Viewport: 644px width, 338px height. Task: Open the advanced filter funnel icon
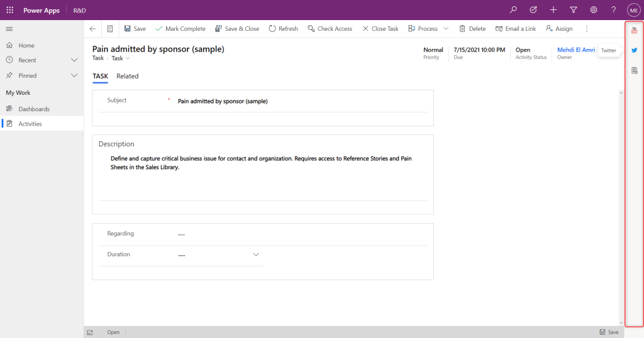coord(574,10)
